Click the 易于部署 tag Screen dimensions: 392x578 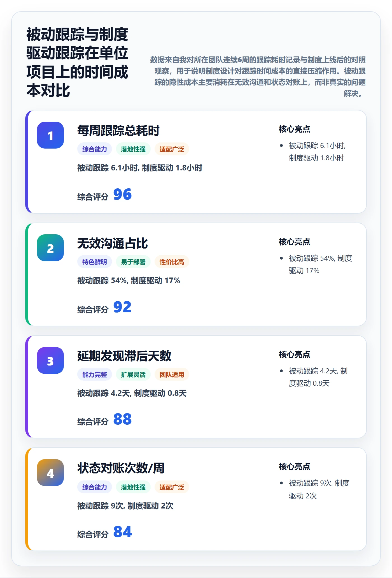[x=133, y=262]
